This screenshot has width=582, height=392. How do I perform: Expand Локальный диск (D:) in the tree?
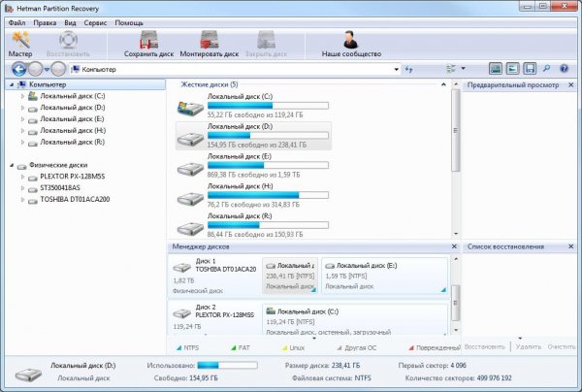click(22, 108)
